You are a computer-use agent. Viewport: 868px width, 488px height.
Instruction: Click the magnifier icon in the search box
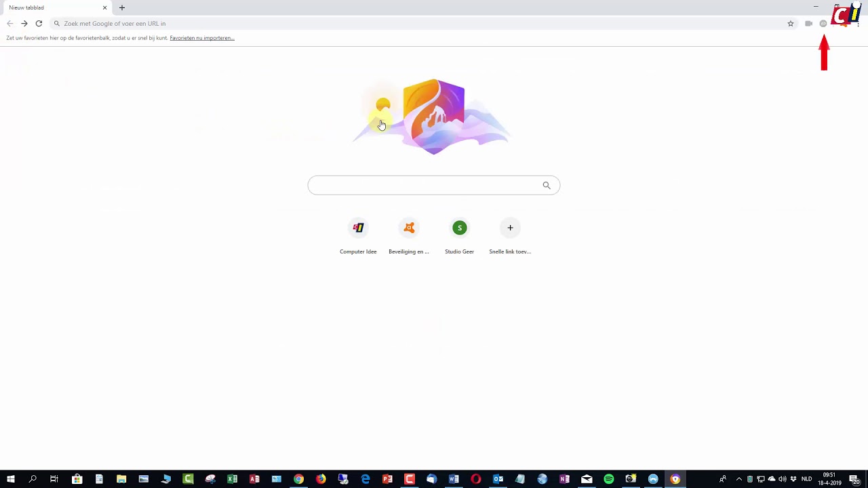tap(547, 185)
